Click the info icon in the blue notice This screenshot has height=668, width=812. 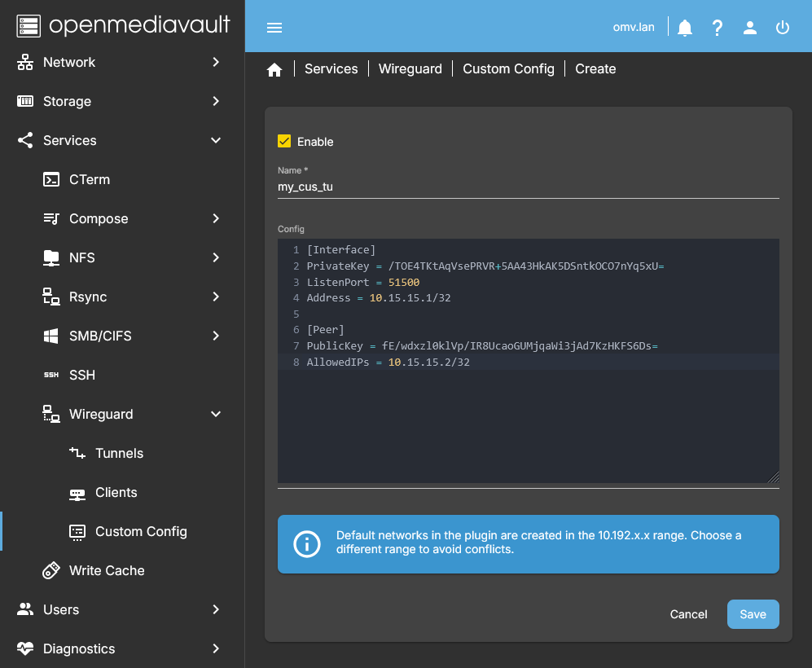pos(307,544)
